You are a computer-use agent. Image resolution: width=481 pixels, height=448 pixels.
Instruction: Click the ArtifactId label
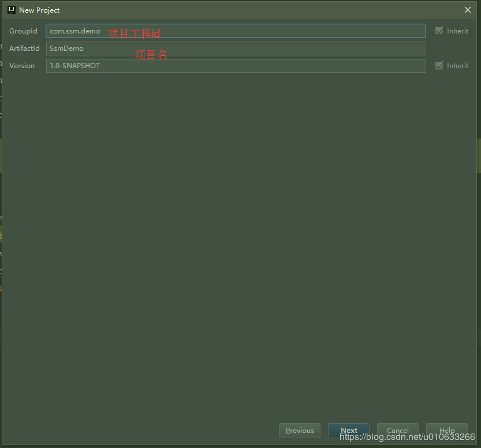point(24,48)
